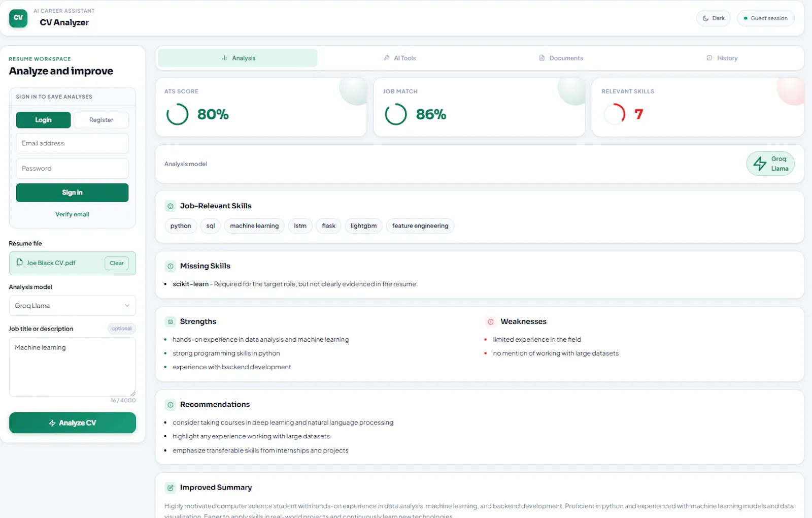The image size is (812, 518).
Task: Click the lstm skill chip
Action: (300, 225)
